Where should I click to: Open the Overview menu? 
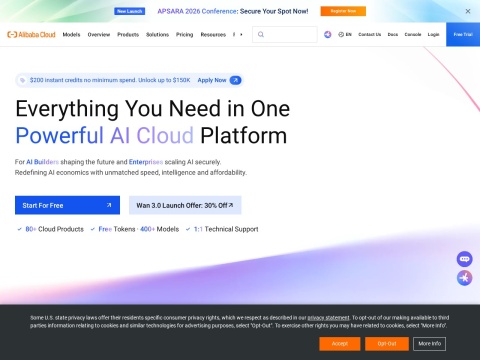pyautogui.click(x=99, y=34)
